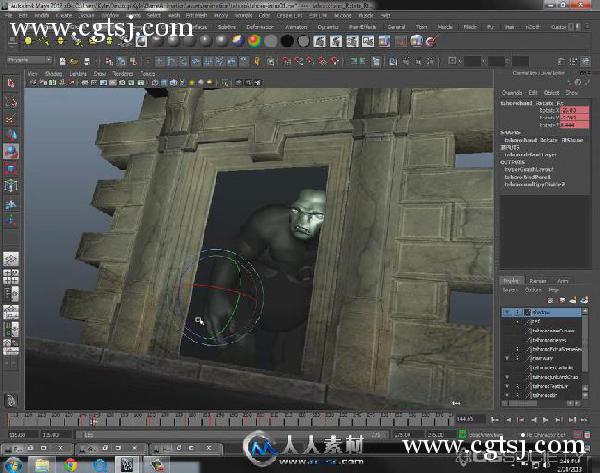This screenshot has width=600, height=473.
Task: Activate the Move tool
Action: pyautogui.click(x=11, y=135)
